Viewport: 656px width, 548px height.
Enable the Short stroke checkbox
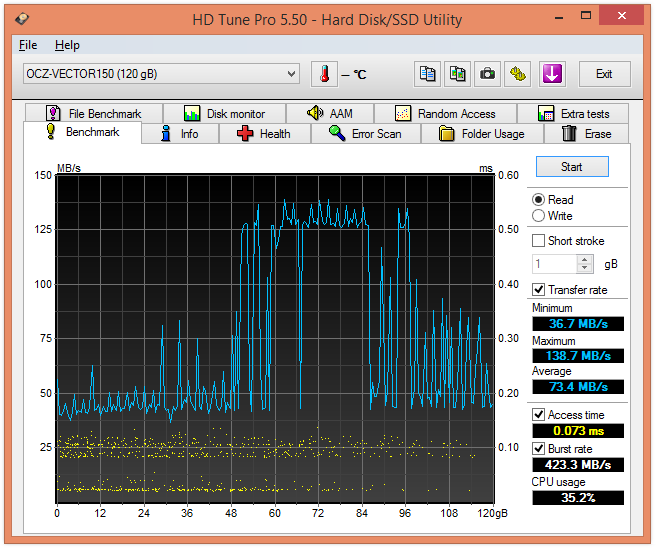(x=538, y=241)
